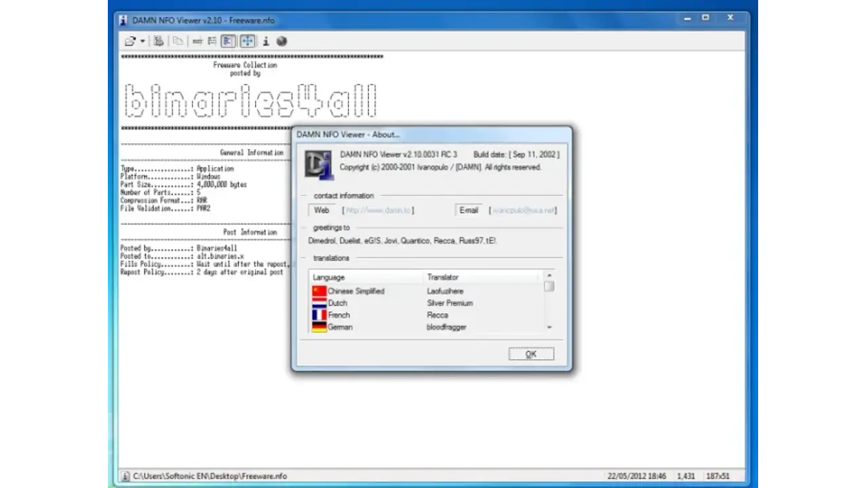Click the 'Posted to' alt.binaries line

tap(182, 256)
